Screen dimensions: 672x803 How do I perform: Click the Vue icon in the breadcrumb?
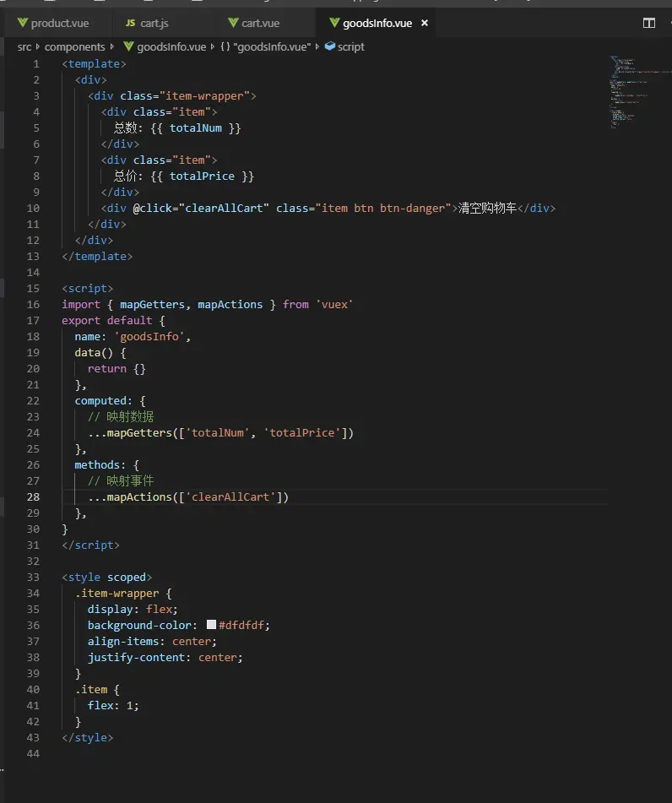(128, 46)
